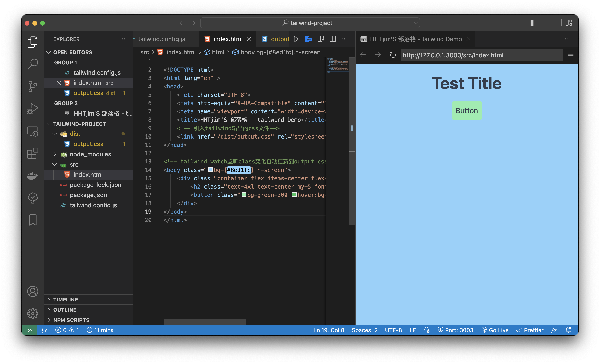The width and height of the screenshot is (600, 364).
Task: Toggle Go Live server
Action: [495, 330]
